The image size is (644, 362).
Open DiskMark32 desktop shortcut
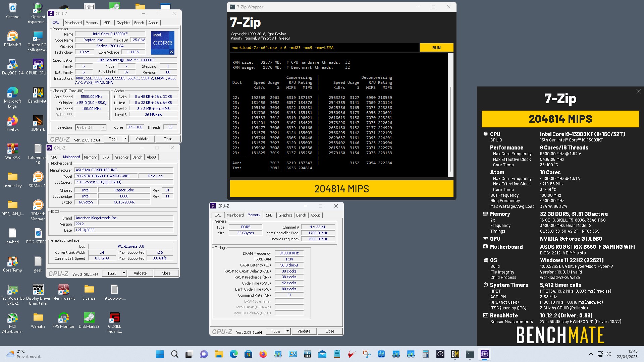[x=89, y=320]
